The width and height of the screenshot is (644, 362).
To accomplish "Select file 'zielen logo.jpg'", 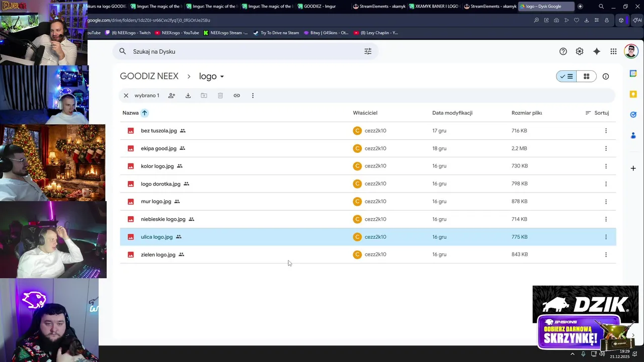I will 368,254.
